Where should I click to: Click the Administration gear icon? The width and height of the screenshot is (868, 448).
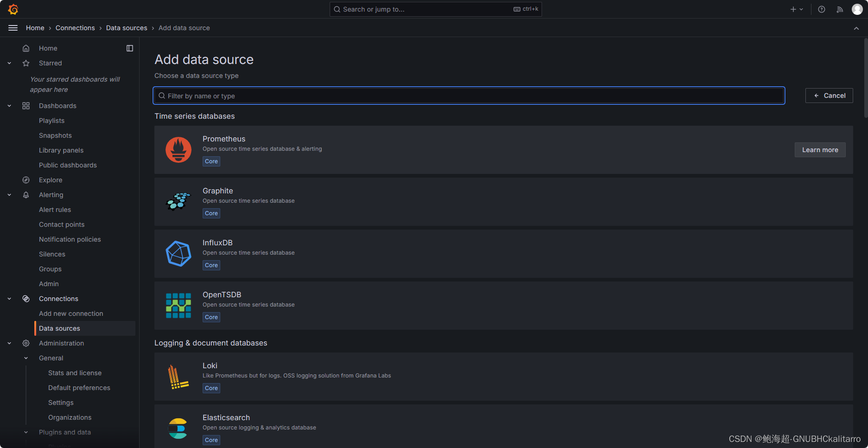tap(26, 343)
